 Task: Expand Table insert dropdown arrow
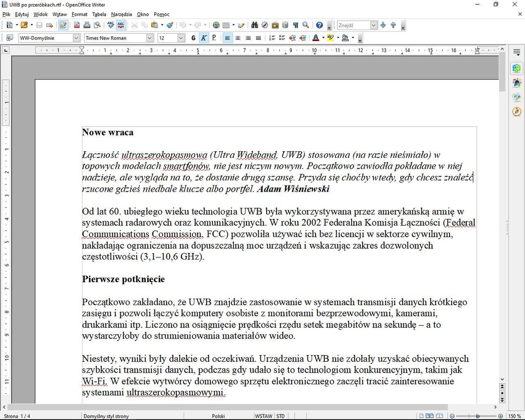tap(233, 25)
